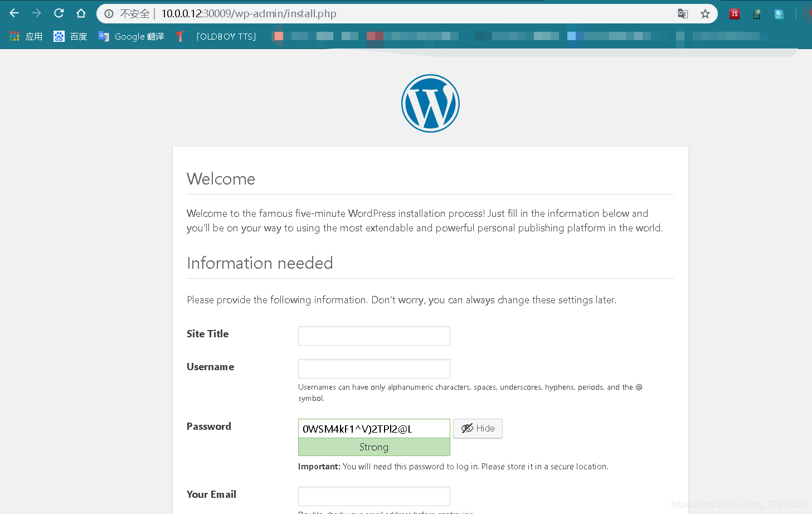Click the Your Email label

pos(211,494)
